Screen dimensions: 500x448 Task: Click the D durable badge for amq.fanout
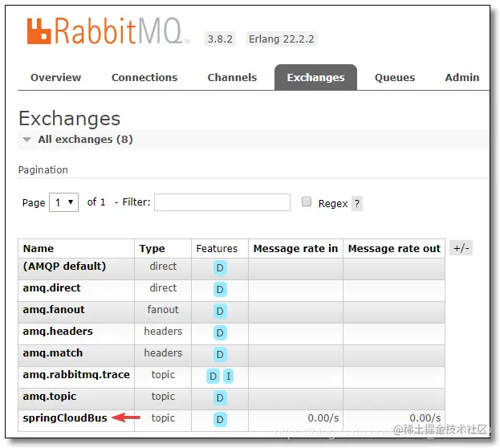(220, 312)
